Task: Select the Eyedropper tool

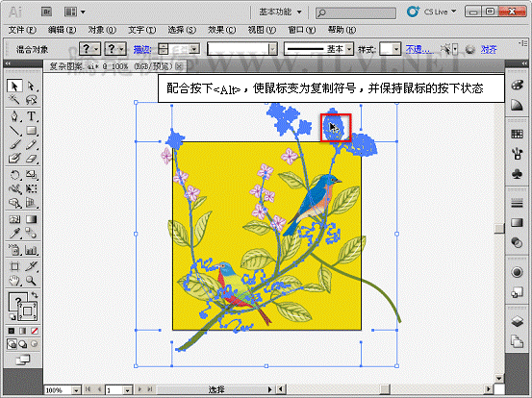Action: pyautogui.click(x=14, y=234)
